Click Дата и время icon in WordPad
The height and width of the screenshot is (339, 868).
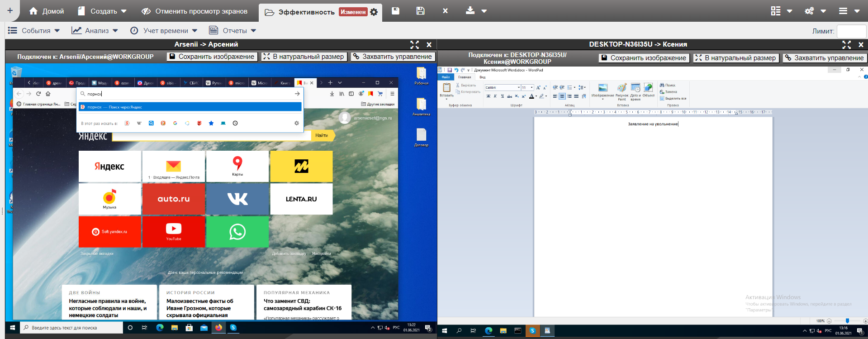click(x=636, y=91)
